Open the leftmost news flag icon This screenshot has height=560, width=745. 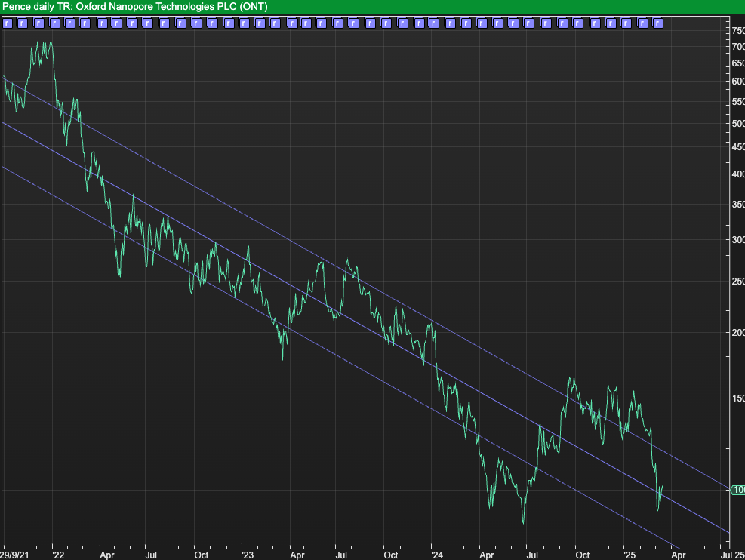(7, 23)
